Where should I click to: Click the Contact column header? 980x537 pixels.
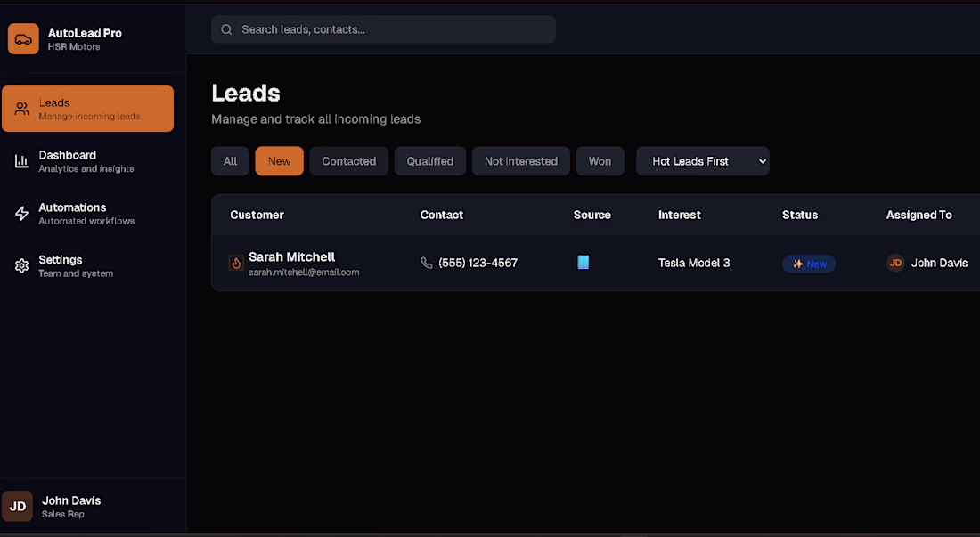(x=441, y=215)
